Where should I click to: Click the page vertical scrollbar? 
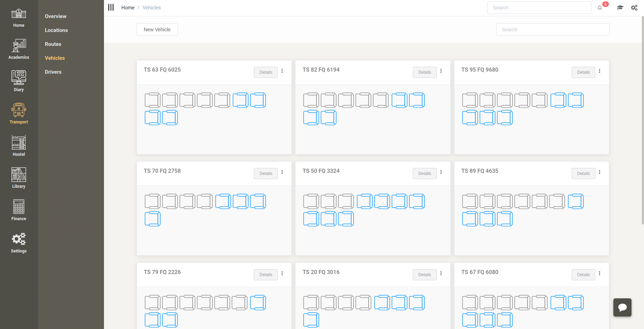[x=643, y=122]
